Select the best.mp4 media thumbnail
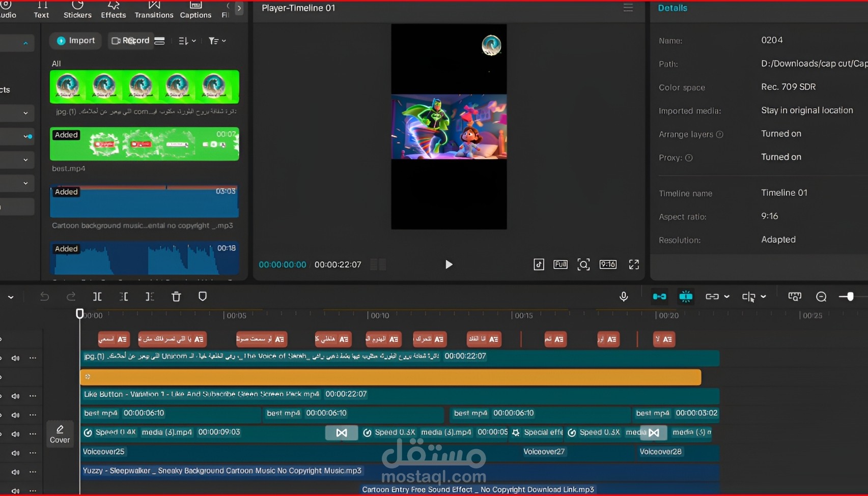 (145, 144)
